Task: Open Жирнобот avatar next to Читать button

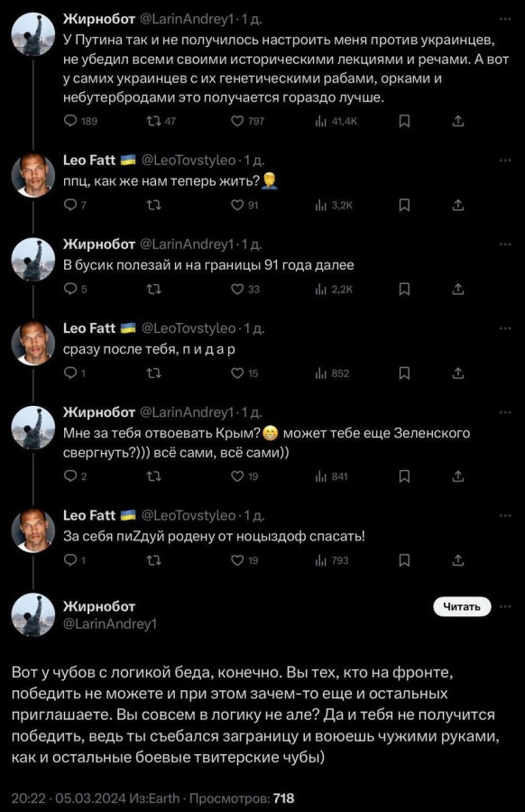Action: [x=33, y=614]
